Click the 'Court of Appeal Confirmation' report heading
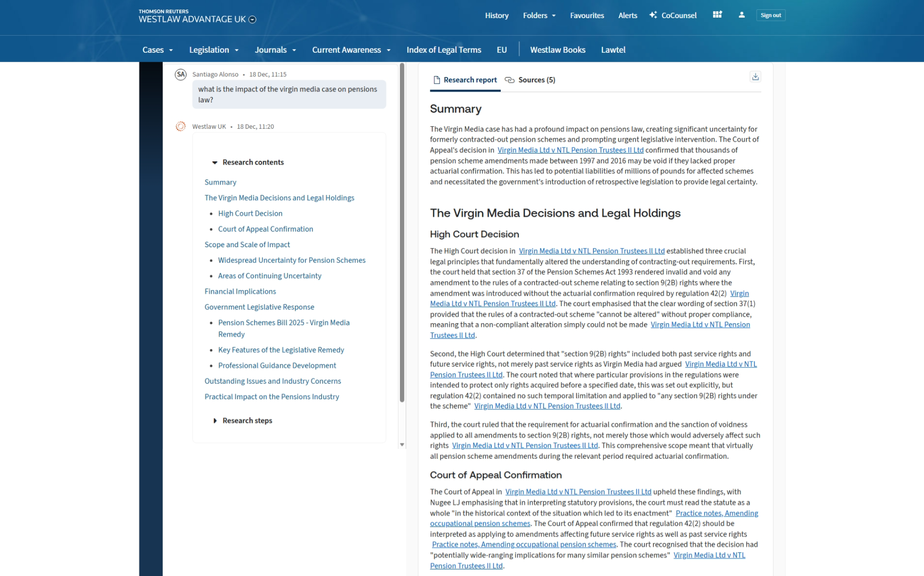The width and height of the screenshot is (924, 576). pos(496,475)
